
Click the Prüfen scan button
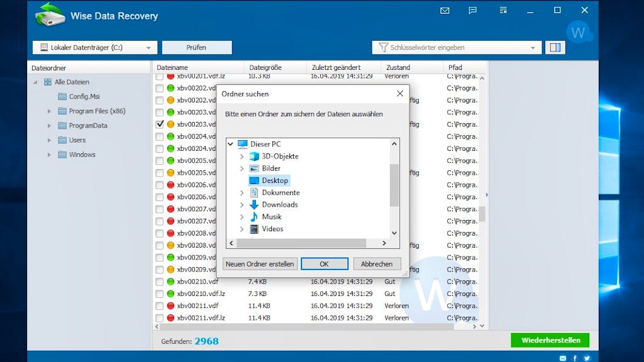click(x=197, y=48)
